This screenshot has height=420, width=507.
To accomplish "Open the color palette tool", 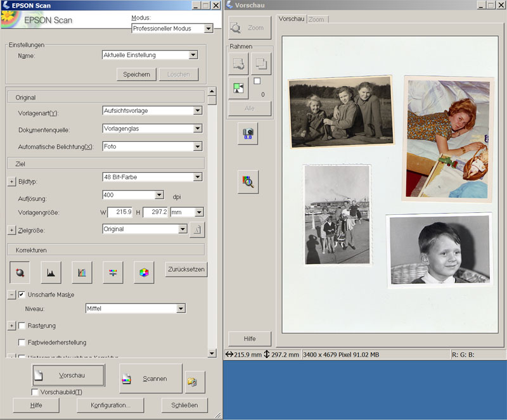I will [x=144, y=272].
